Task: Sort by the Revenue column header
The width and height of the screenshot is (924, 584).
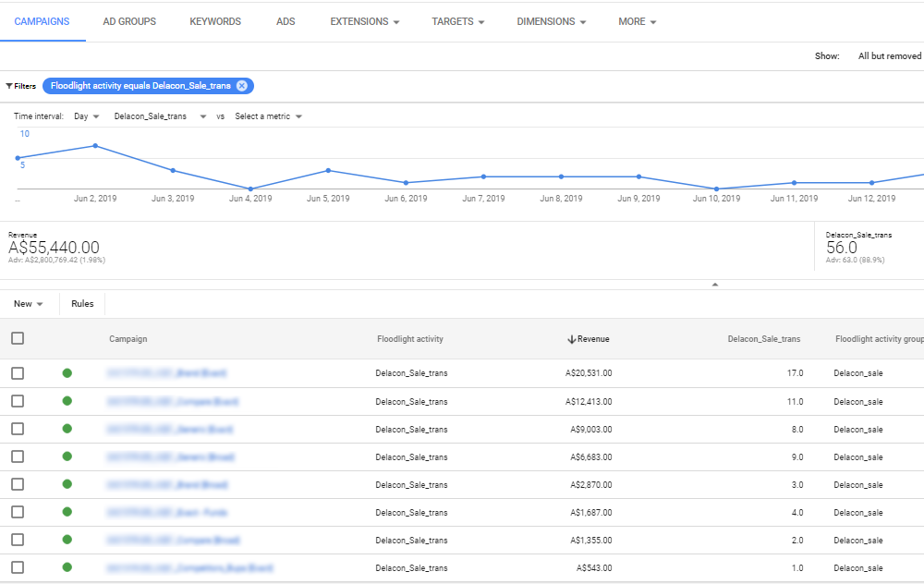Action: coord(593,339)
